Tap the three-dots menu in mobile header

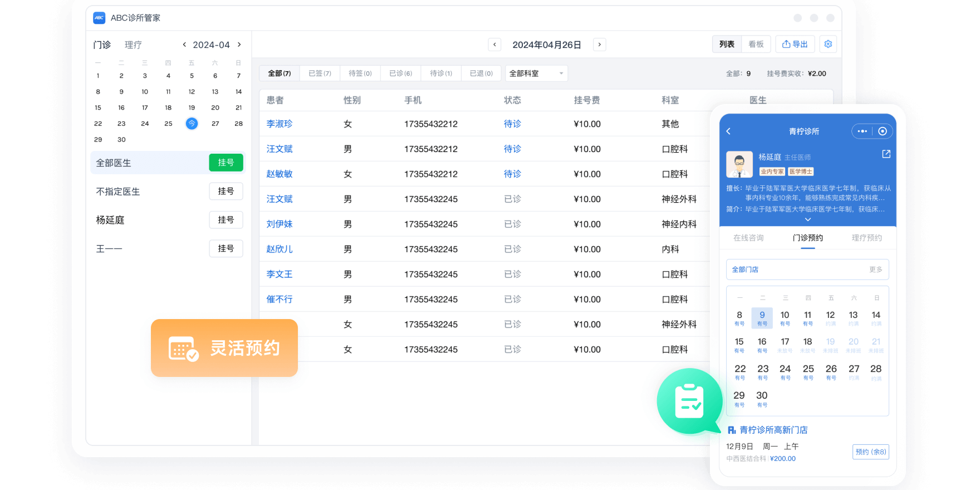pos(863,131)
